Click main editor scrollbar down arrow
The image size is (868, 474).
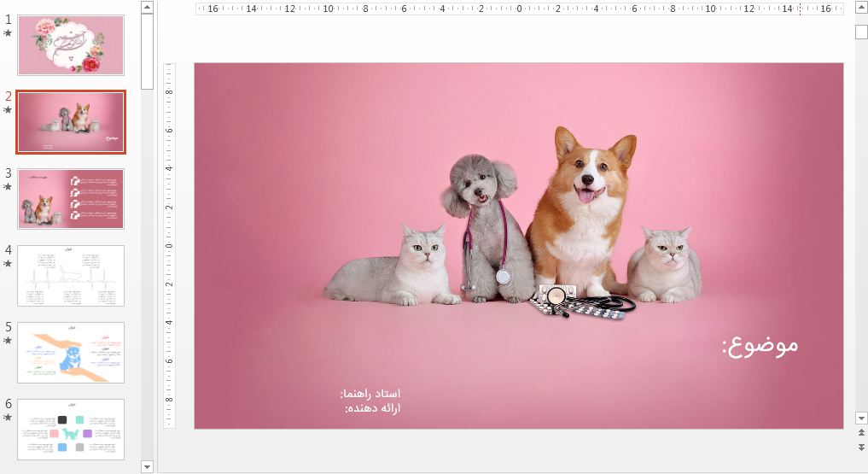(861, 418)
